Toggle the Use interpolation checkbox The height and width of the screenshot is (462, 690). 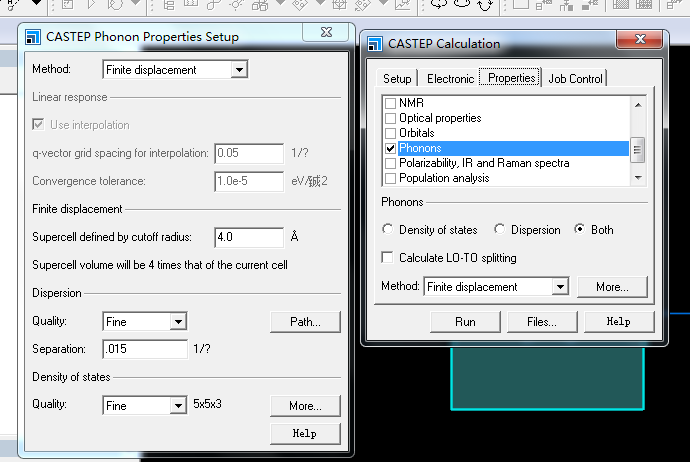[x=38, y=125]
